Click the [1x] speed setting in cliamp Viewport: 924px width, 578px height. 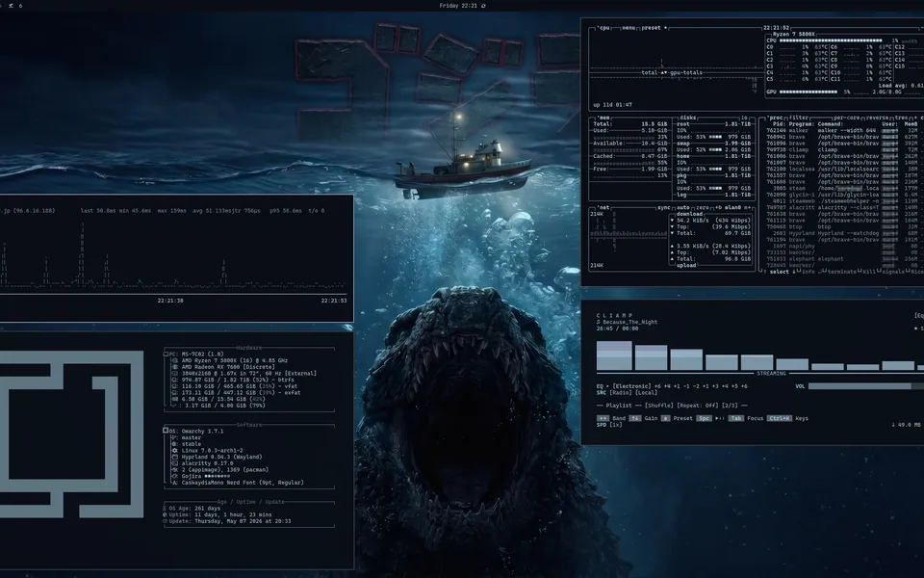pos(615,425)
